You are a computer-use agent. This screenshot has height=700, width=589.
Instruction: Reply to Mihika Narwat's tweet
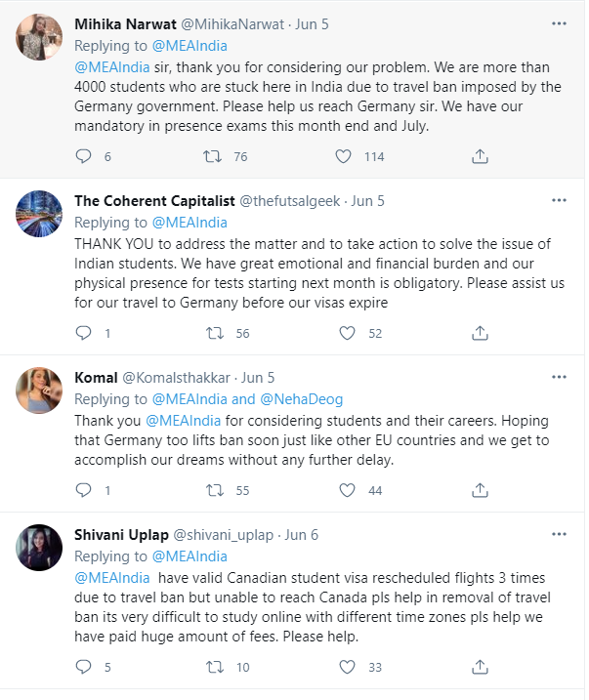pyautogui.click(x=83, y=156)
